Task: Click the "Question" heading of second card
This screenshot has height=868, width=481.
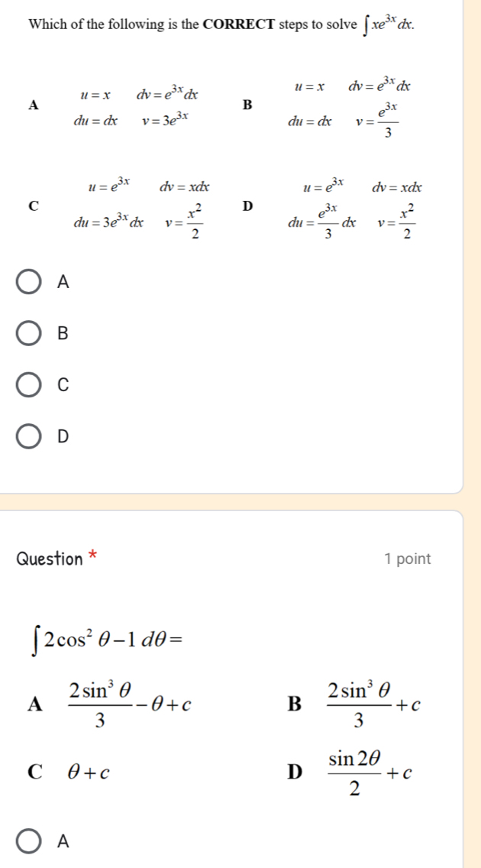Action: click(x=49, y=559)
